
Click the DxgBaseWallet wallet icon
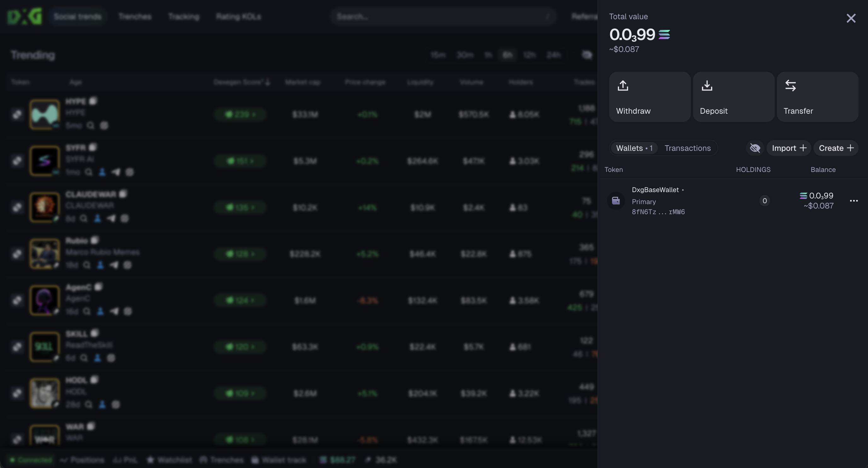616,201
